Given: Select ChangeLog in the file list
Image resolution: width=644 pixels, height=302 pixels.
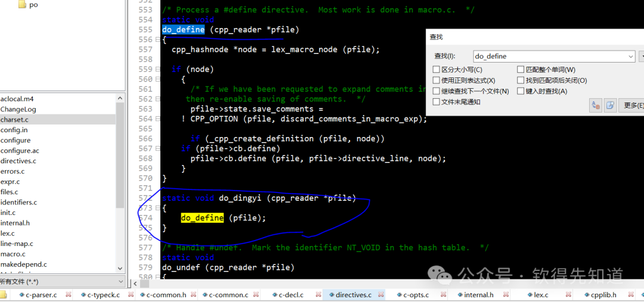Looking at the screenshot, I should pos(18,109).
